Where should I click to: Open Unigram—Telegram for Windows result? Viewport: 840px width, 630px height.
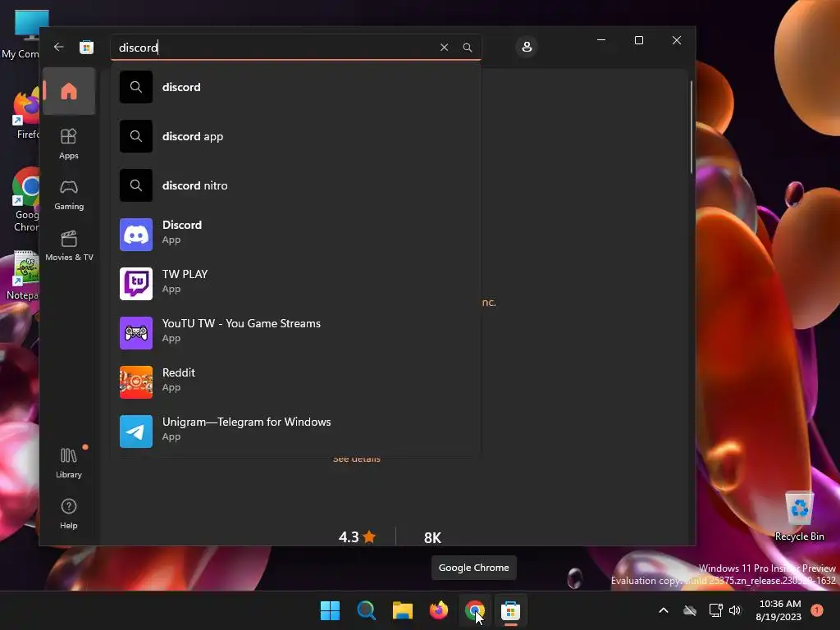(295, 431)
